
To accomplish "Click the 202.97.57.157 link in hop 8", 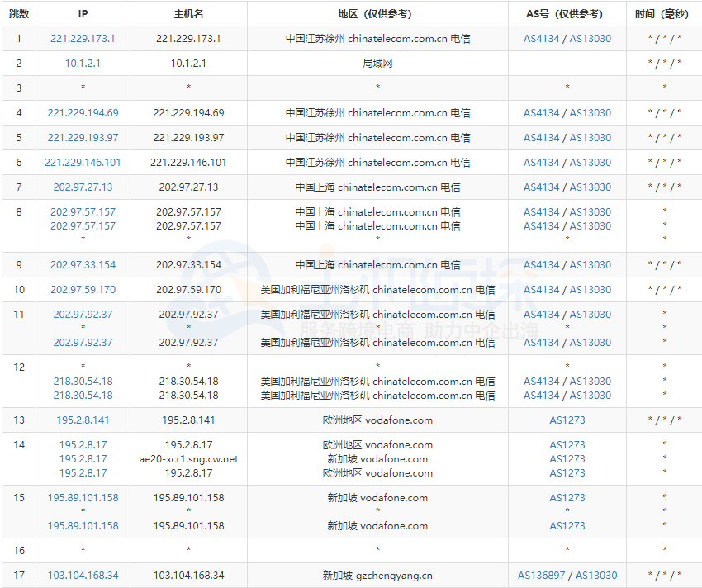I will pyautogui.click(x=82, y=211).
